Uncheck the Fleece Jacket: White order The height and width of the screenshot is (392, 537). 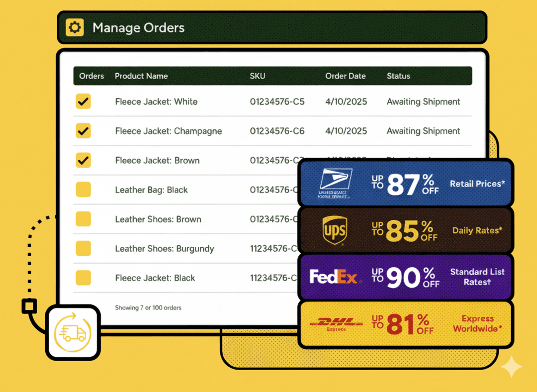click(83, 101)
